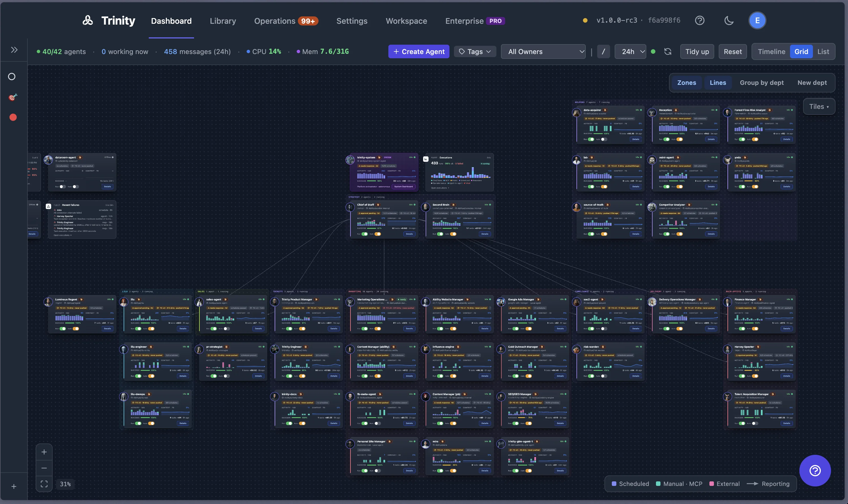This screenshot has width=848, height=504.
Task: Open the 24h time range dropdown
Action: tap(630, 52)
